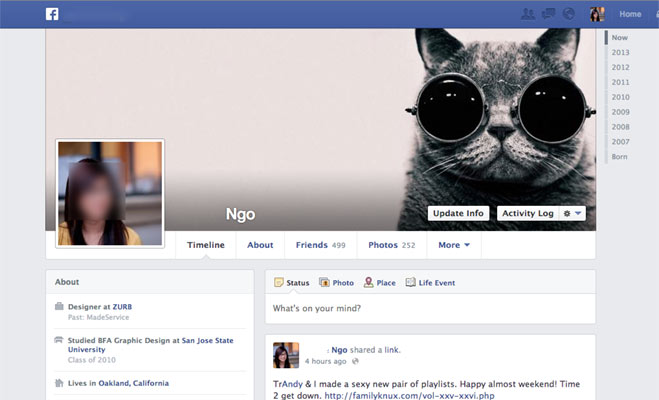Open Oakland, California link

[134, 383]
